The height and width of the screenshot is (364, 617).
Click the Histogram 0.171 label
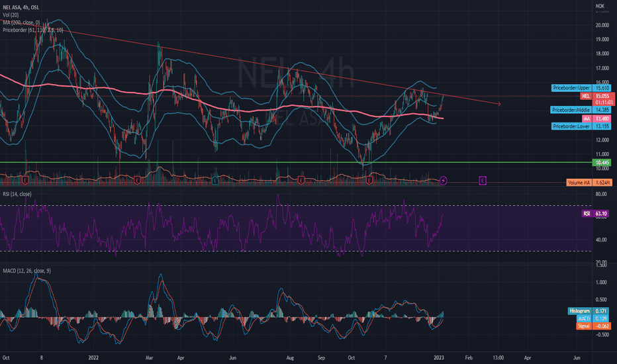coord(589,311)
